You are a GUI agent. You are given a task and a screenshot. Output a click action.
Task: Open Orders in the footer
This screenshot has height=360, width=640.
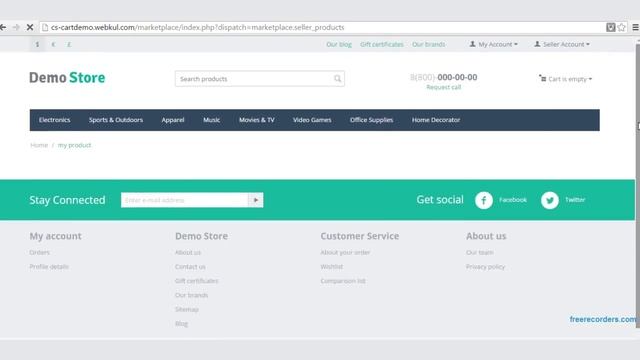[x=40, y=252]
